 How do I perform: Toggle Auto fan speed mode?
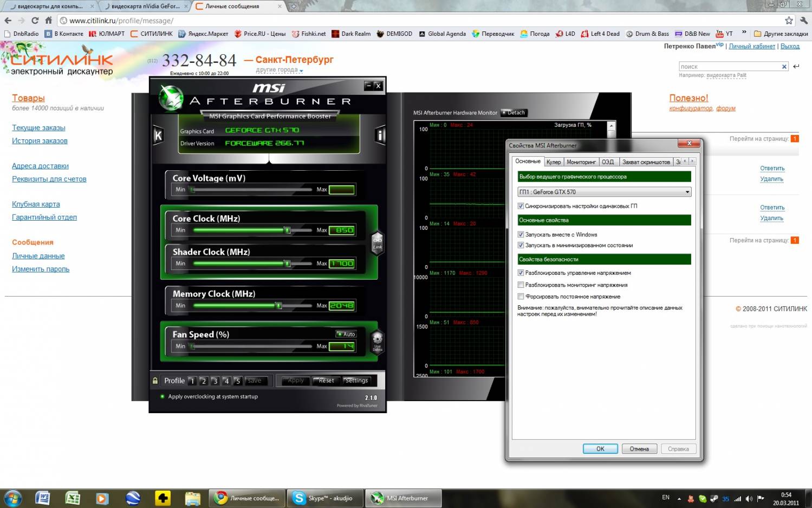coord(346,334)
